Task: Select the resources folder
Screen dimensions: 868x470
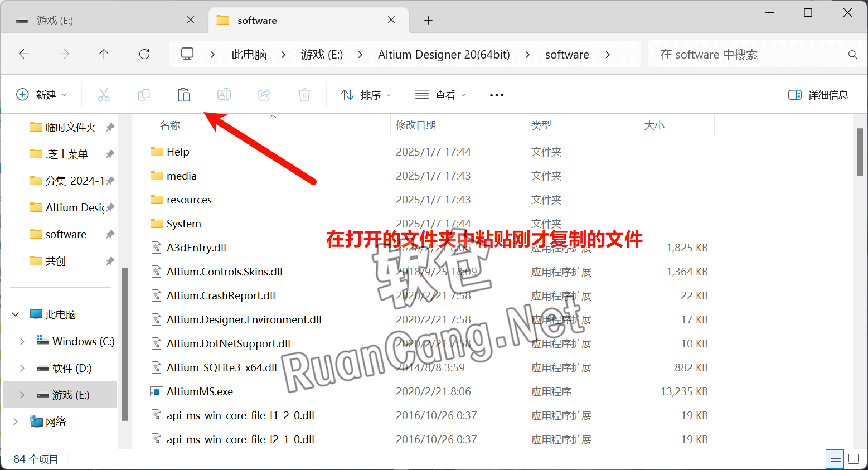Action: (189, 200)
